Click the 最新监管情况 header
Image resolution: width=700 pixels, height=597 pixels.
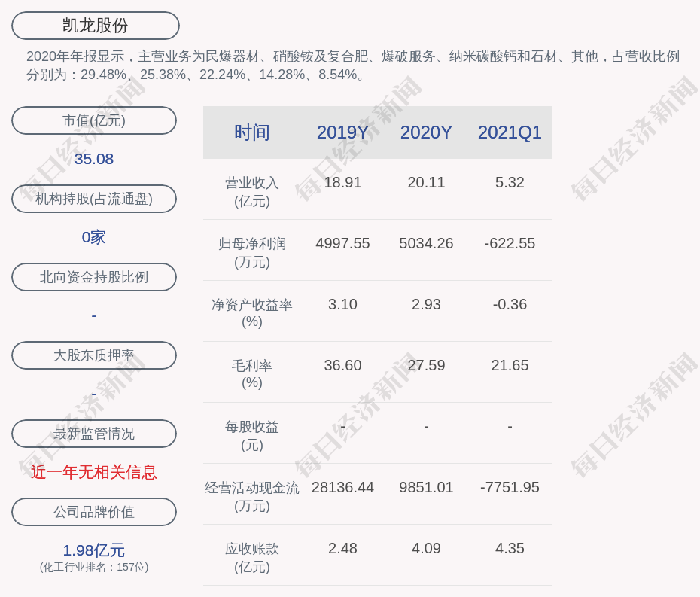[93, 434]
